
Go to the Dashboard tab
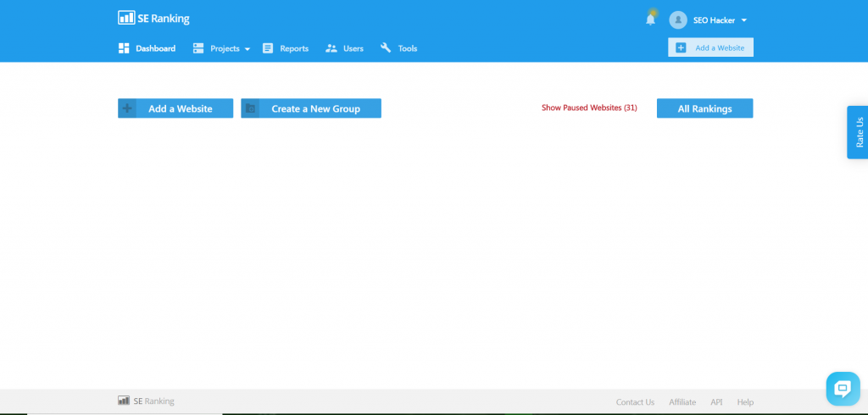(x=155, y=48)
